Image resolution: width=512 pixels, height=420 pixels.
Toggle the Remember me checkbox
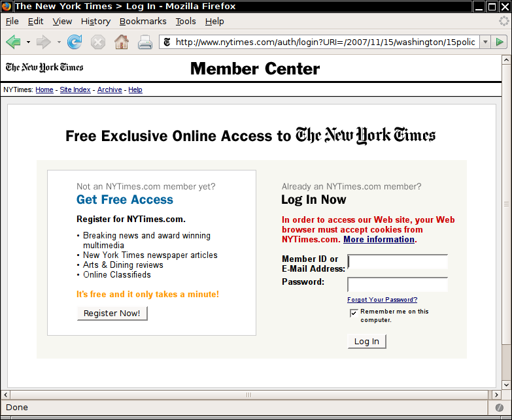[354, 313]
